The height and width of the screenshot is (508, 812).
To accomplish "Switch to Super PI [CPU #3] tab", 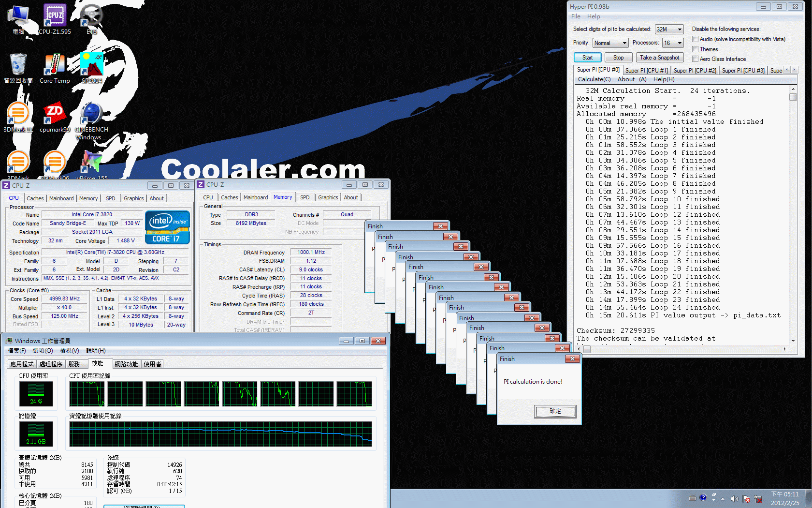I will click(x=743, y=71).
